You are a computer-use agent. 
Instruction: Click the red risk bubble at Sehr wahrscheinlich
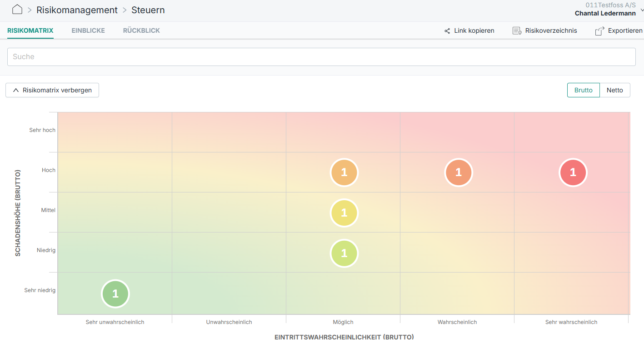pos(573,172)
